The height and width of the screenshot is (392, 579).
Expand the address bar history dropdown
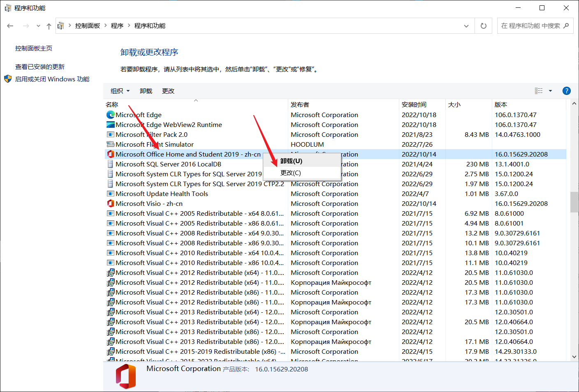pyautogui.click(x=466, y=26)
